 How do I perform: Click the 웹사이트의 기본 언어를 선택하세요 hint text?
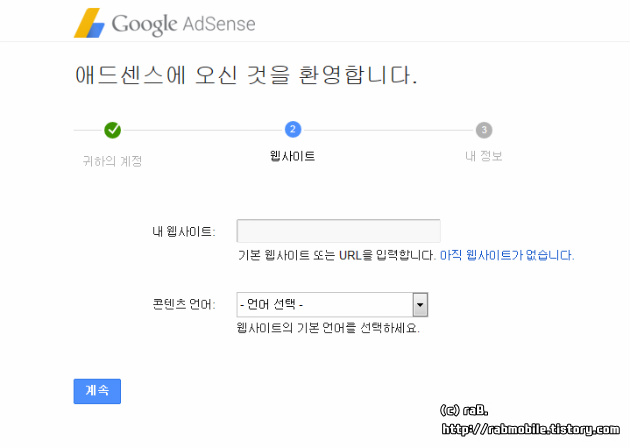point(328,328)
